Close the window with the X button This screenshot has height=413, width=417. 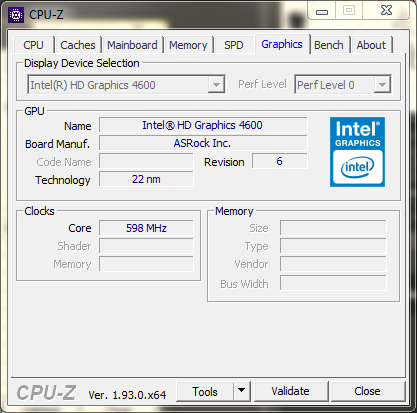click(386, 11)
